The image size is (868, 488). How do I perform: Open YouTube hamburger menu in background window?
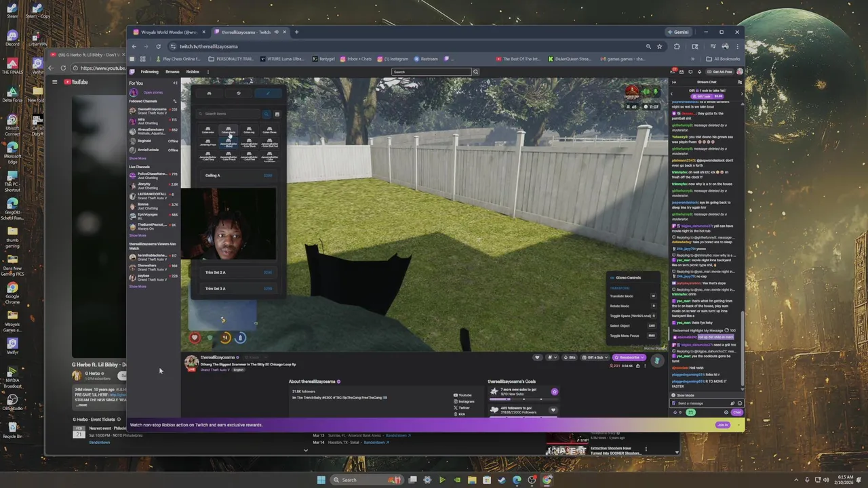[54, 82]
